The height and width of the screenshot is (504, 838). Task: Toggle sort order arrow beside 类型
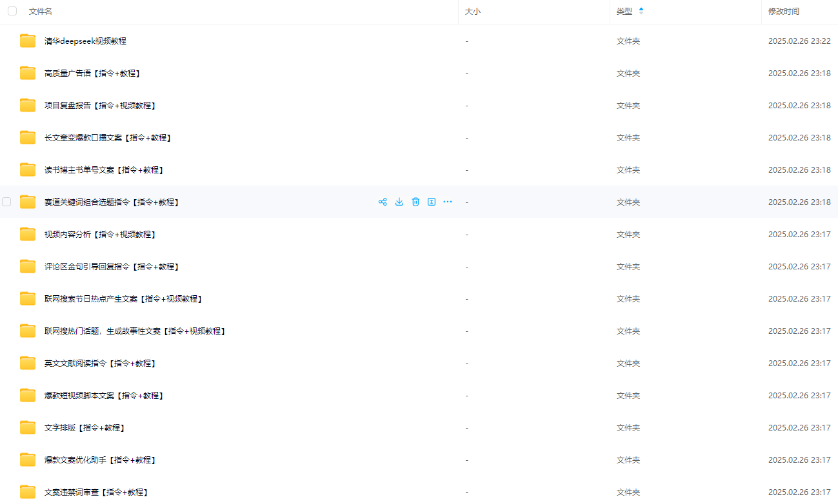point(641,11)
